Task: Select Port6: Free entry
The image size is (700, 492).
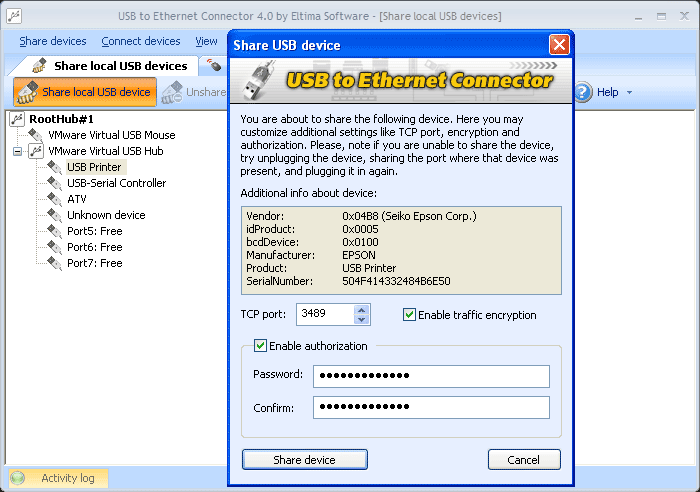Action: (95, 247)
